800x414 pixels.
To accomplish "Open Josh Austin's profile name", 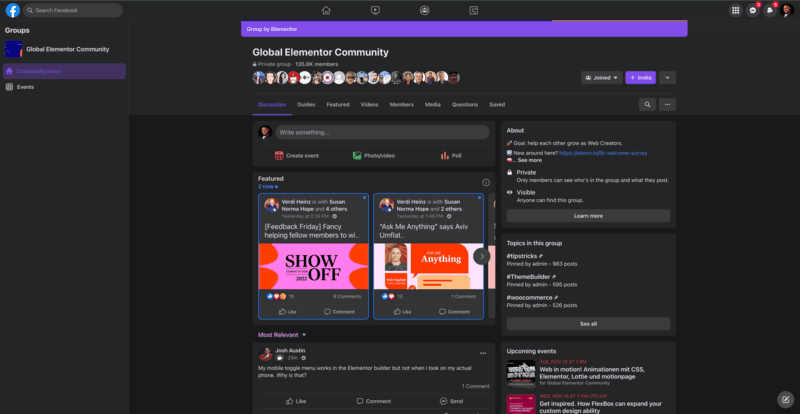I will [290, 351].
